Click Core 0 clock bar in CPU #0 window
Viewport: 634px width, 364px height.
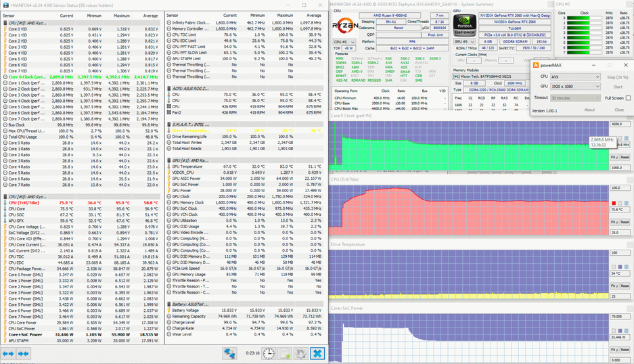tap(585, 18)
